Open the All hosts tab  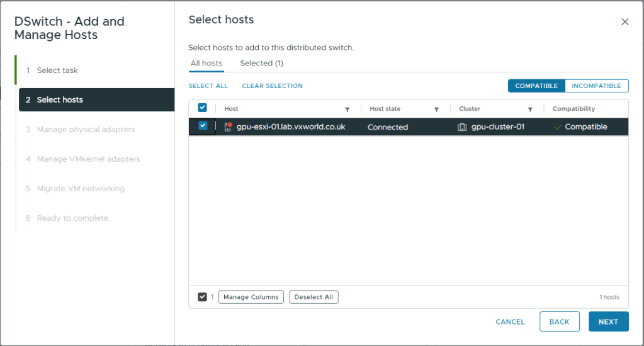(x=206, y=63)
